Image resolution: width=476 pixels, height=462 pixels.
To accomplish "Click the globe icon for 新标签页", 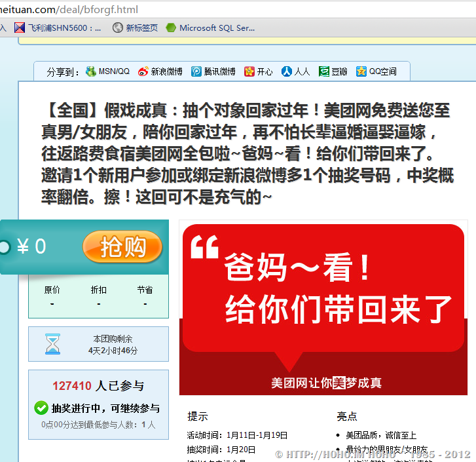I will 117,28.
